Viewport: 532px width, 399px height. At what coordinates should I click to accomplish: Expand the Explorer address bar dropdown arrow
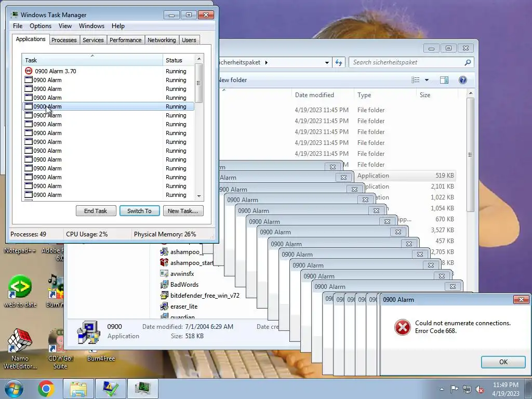click(x=327, y=62)
